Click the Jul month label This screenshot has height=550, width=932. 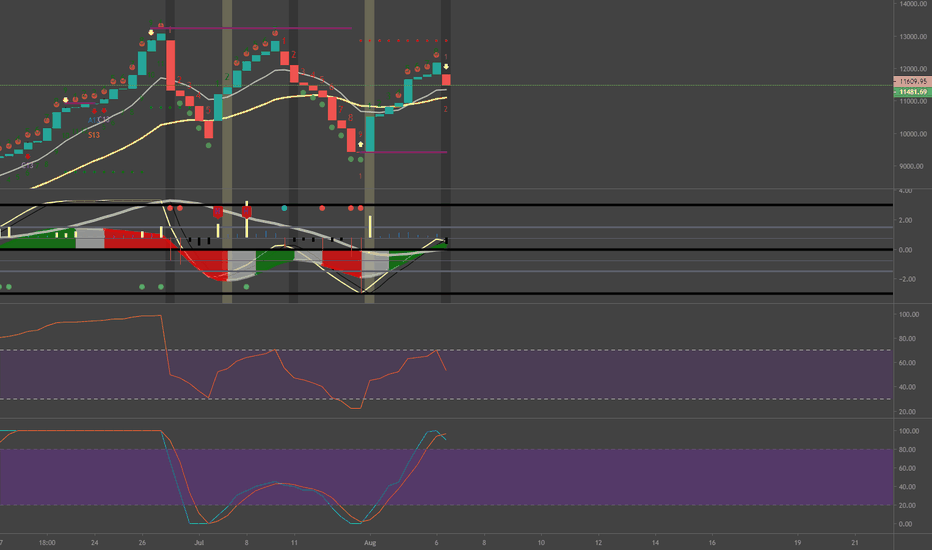coord(199,542)
